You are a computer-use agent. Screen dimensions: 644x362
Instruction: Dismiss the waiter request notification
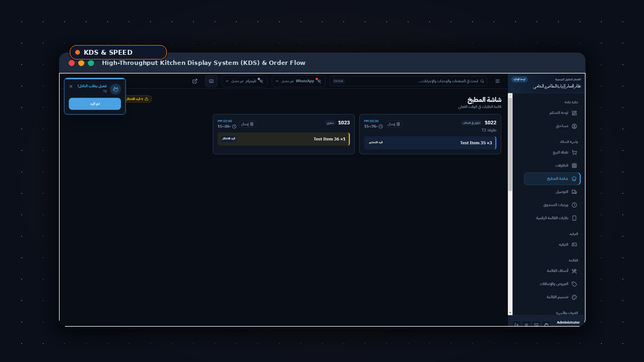(x=71, y=86)
